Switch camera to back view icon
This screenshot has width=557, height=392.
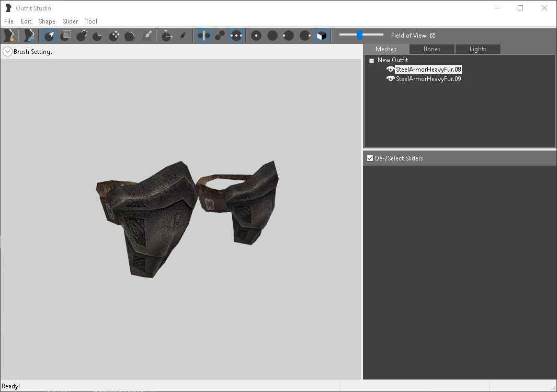[272, 36]
